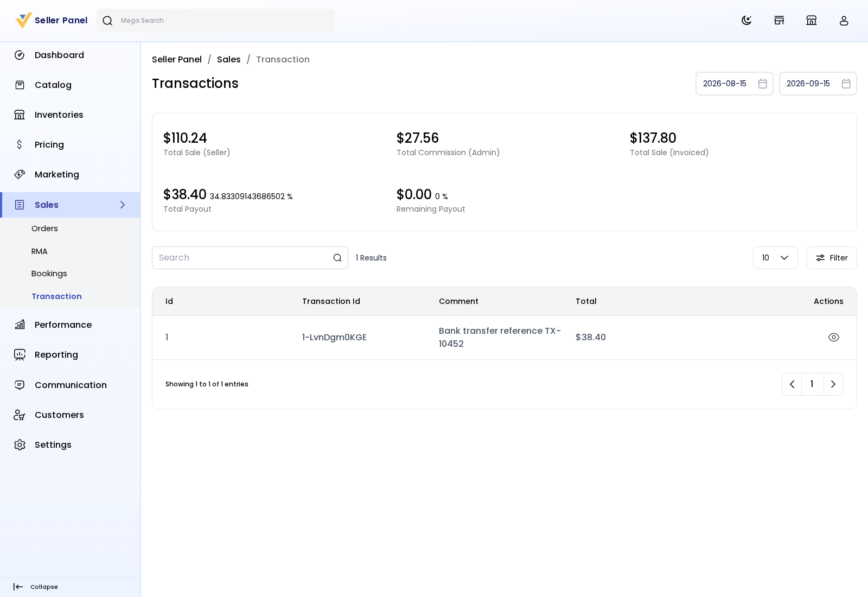The width and height of the screenshot is (868, 597).
Task: Click the shop building icon in header
Action: click(x=812, y=21)
